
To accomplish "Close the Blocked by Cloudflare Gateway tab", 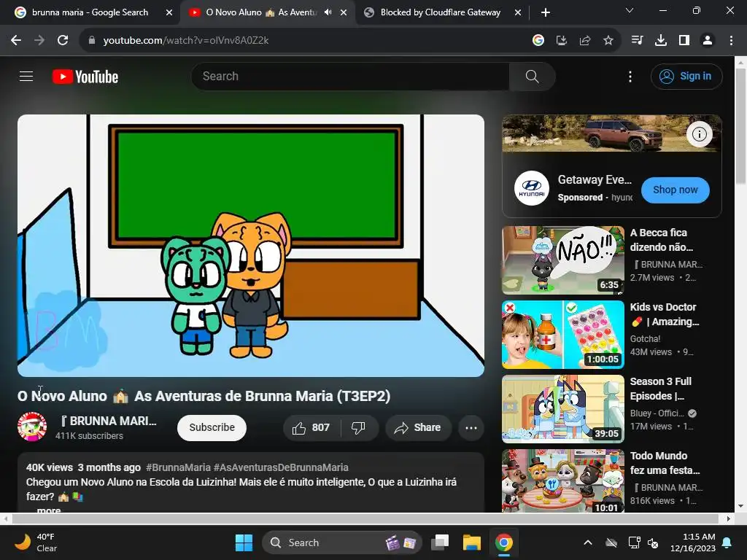I will [x=518, y=13].
